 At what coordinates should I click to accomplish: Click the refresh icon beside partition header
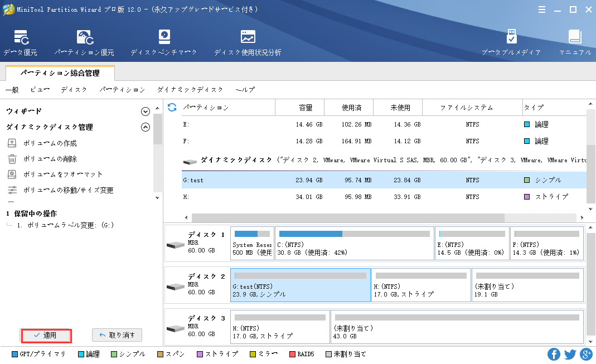[172, 107]
